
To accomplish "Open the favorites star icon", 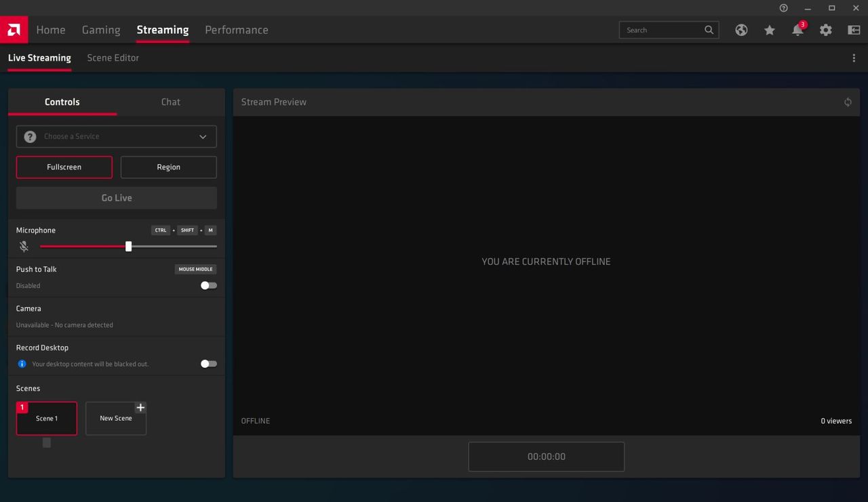I will [770, 30].
